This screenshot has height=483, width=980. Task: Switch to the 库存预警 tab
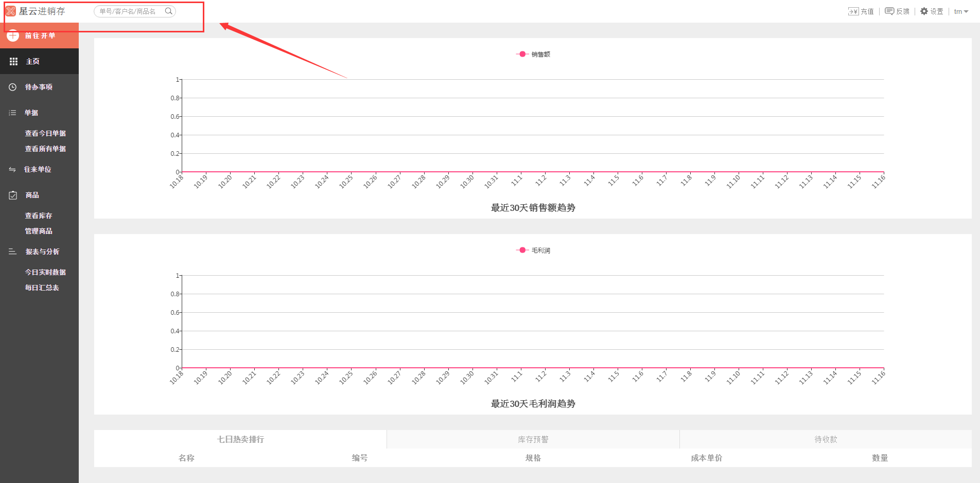tap(533, 439)
